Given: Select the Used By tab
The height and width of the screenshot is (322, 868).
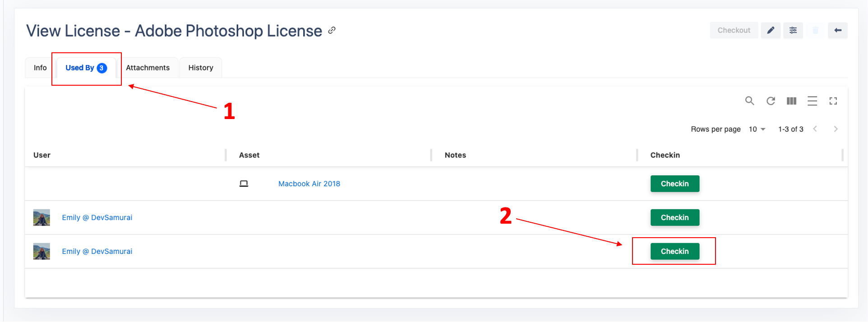Looking at the screenshot, I should (x=86, y=68).
